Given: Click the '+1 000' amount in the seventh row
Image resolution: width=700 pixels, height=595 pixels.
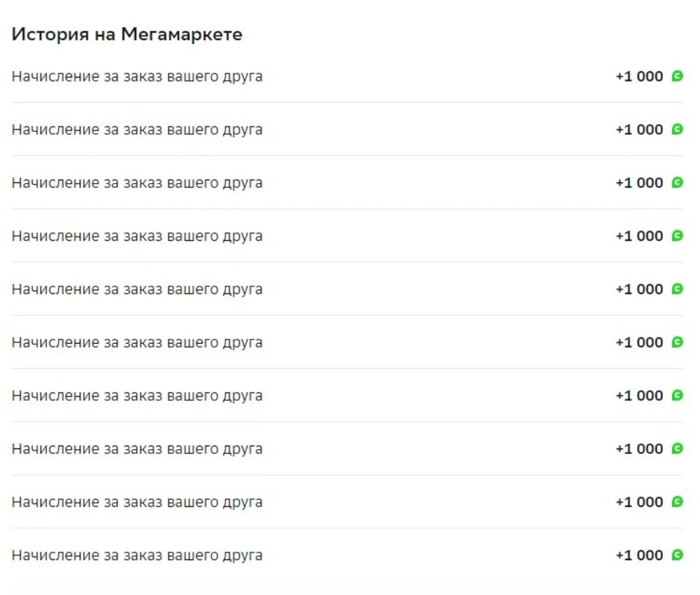Looking at the screenshot, I should pyautogui.click(x=639, y=395).
